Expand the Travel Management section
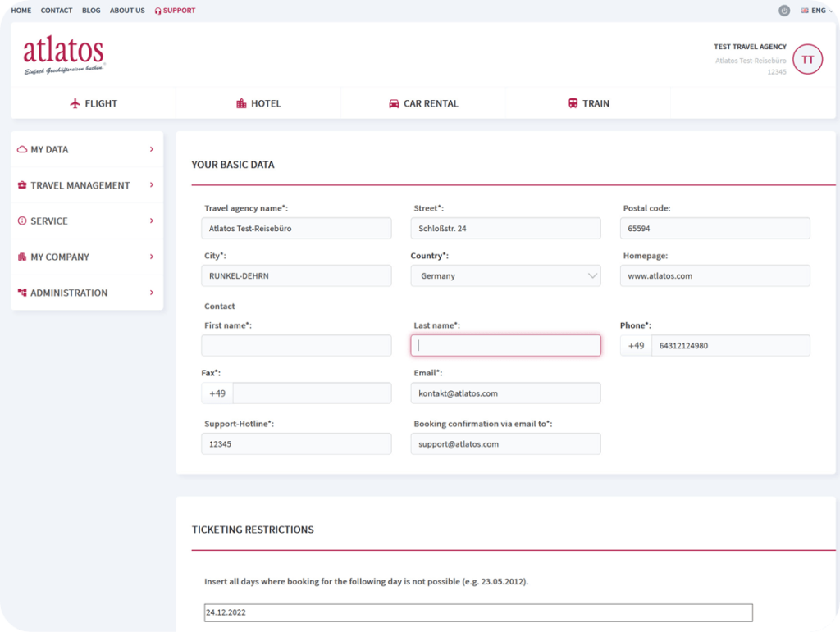Viewport: 840px width, 632px height. 86,185
